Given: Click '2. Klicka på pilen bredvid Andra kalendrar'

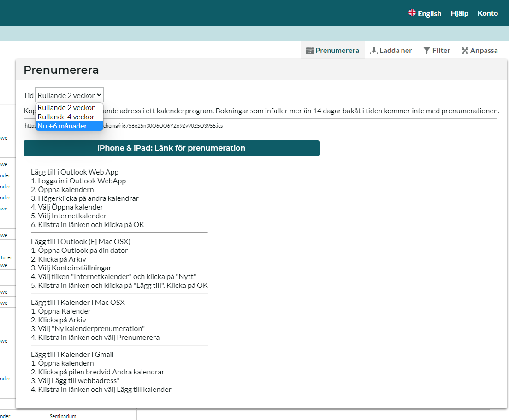Looking at the screenshot, I should (x=97, y=372).
